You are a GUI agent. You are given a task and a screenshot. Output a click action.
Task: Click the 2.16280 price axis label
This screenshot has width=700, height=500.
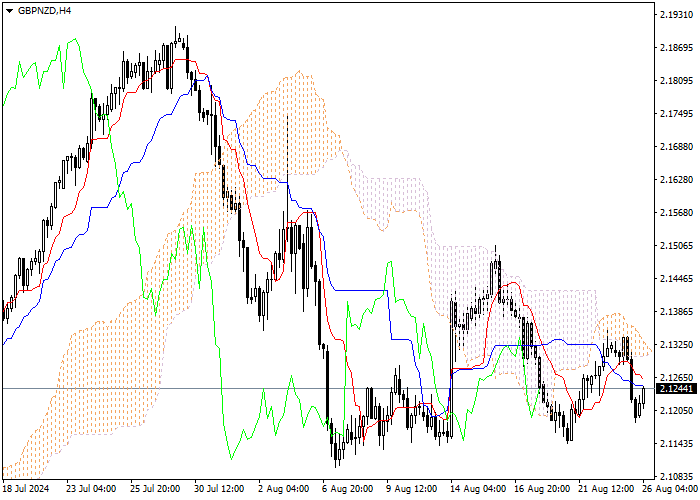coord(676,179)
